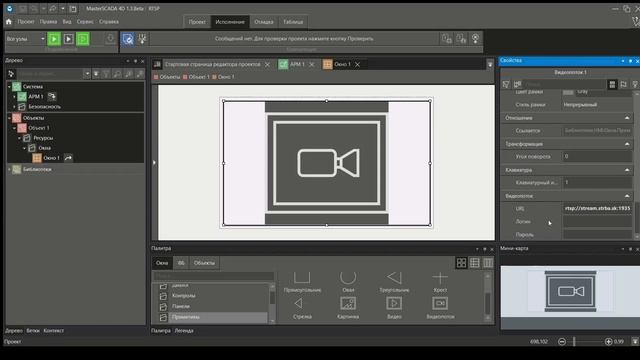The width and height of the screenshot is (640, 360).
Task: Click Объект 1 in the breadcrumb
Action: pyautogui.click(x=199, y=77)
